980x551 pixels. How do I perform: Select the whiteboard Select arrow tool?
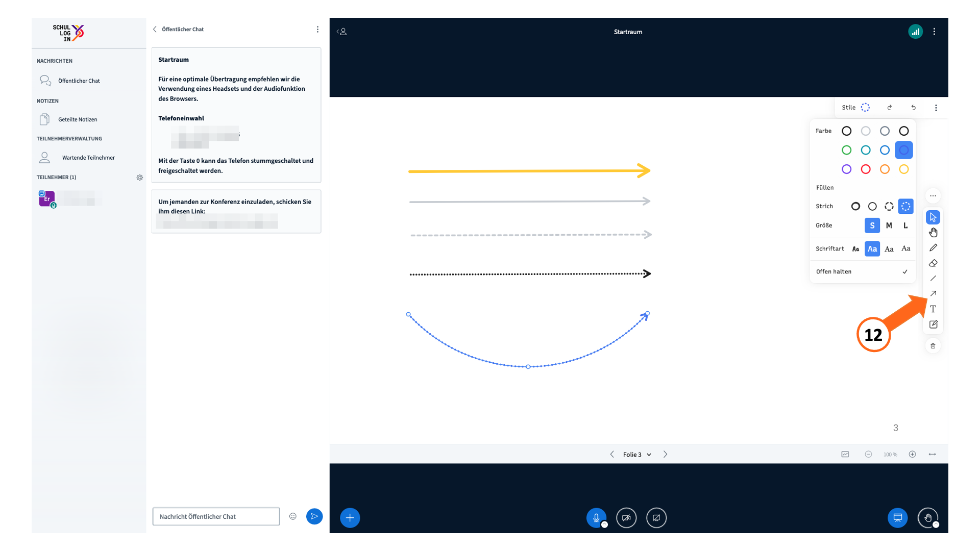(x=933, y=217)
